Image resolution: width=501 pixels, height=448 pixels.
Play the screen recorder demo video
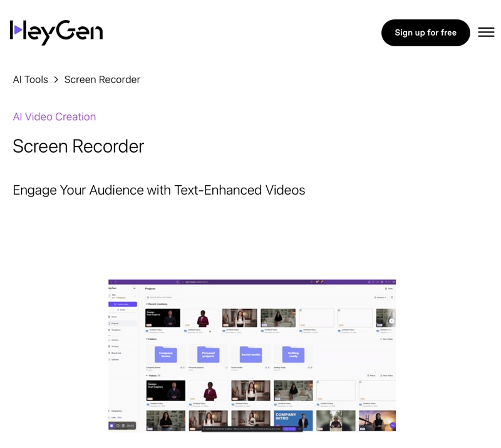[x=252, y=356]
